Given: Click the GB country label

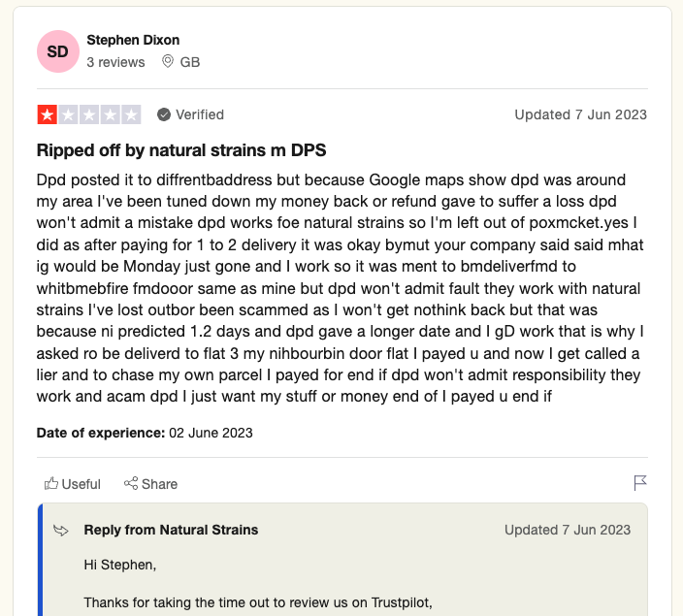Looking at the screenshot, I should tap(190, 62).
